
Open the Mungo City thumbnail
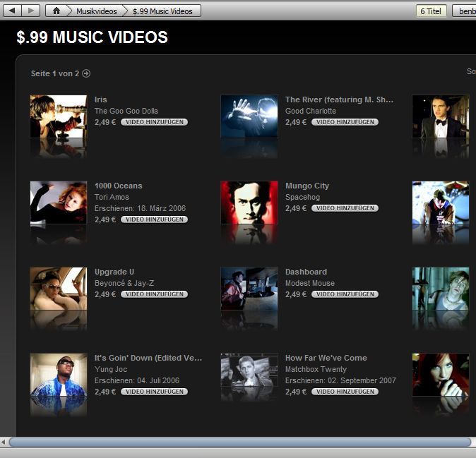point(249,203)
